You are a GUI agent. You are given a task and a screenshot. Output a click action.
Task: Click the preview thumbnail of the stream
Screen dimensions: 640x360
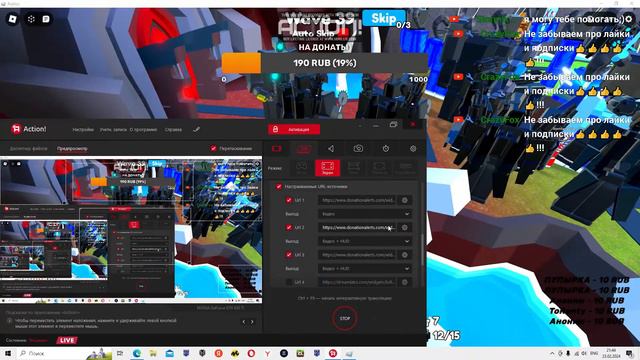point(131,231)
